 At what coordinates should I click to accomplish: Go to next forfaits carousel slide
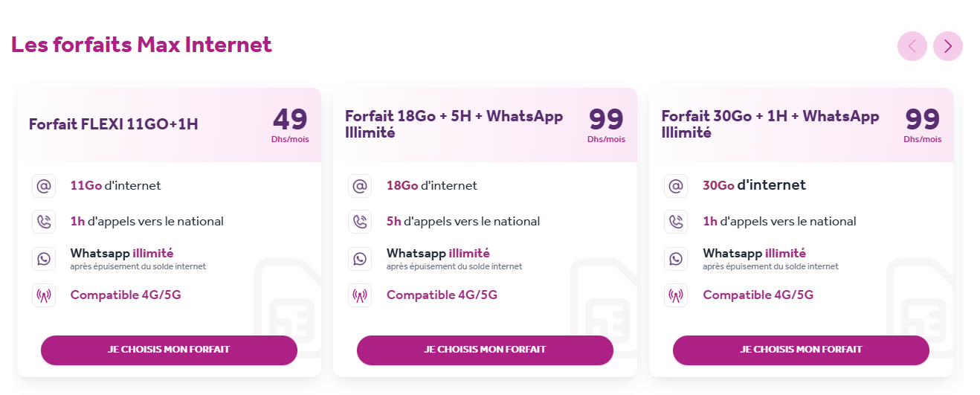[x=947, y=46]
